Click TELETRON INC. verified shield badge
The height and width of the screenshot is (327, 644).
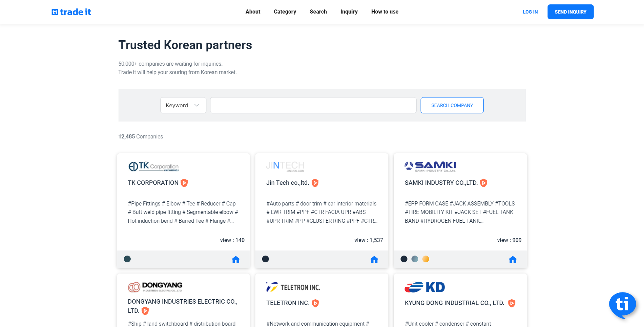[315, 303]
